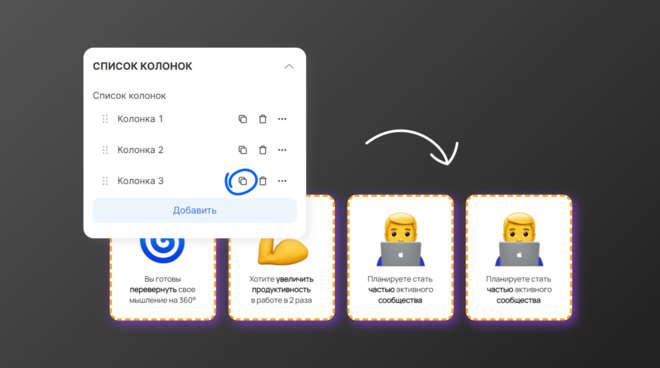Image resolution: width=660 pixels, height=368 pixels.
Task: Duplicate Колонка 2 with copy icon
Action: tap(242, 150)
